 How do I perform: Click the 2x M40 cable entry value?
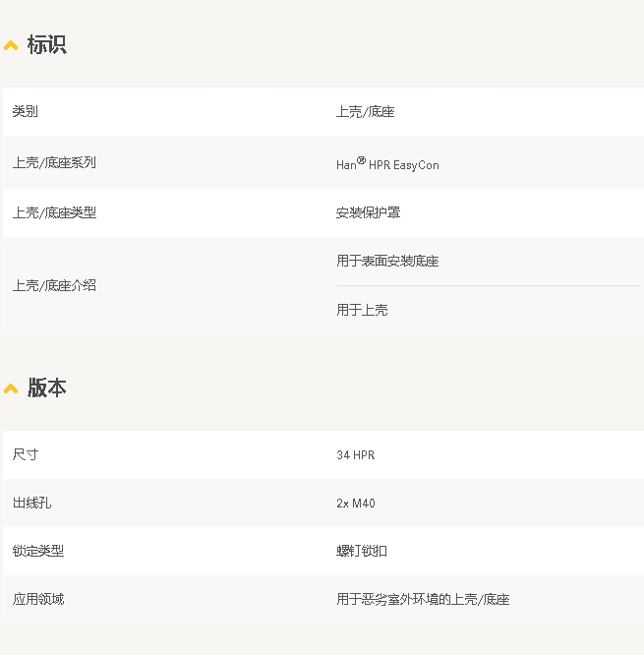coord(355,504)
